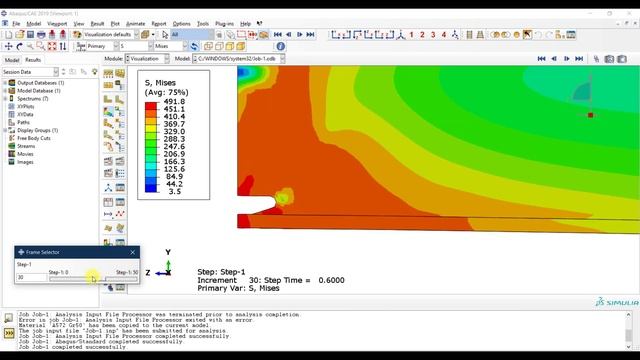The image size is (640, 360).
Task: Select Images in the results tree
Action: (25, 162)
